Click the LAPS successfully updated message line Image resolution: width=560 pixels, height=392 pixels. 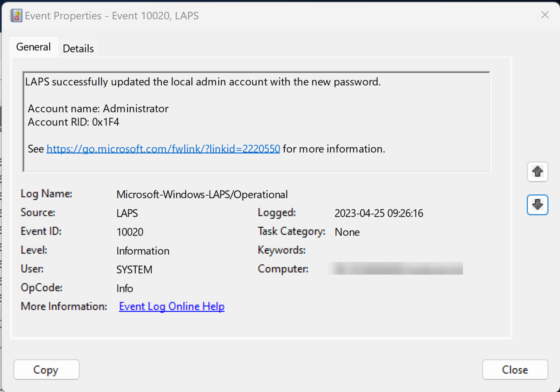(203, 82)
